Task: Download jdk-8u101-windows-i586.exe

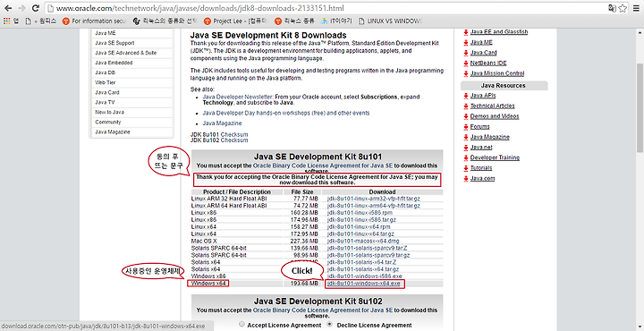Action: click(365, 276)
